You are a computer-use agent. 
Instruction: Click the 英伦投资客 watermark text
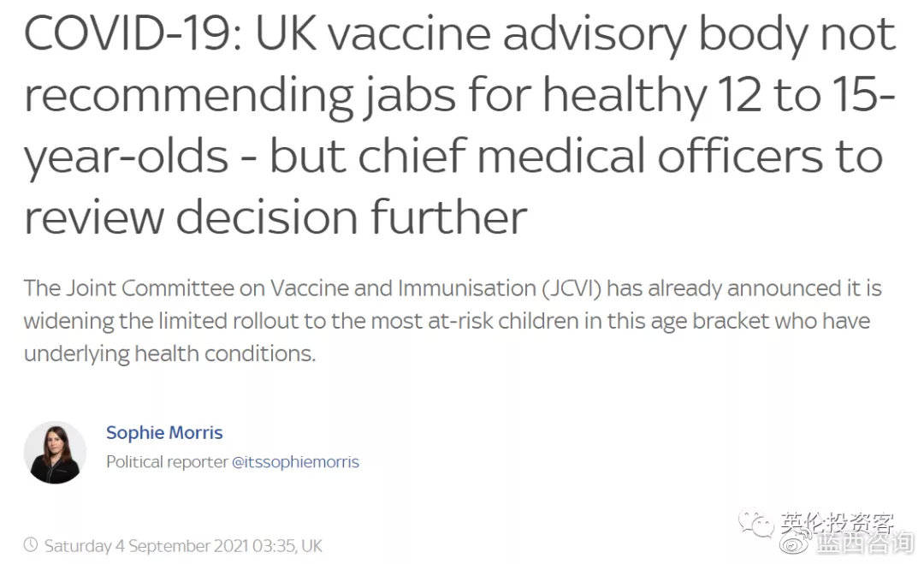[x=836, y=522]
